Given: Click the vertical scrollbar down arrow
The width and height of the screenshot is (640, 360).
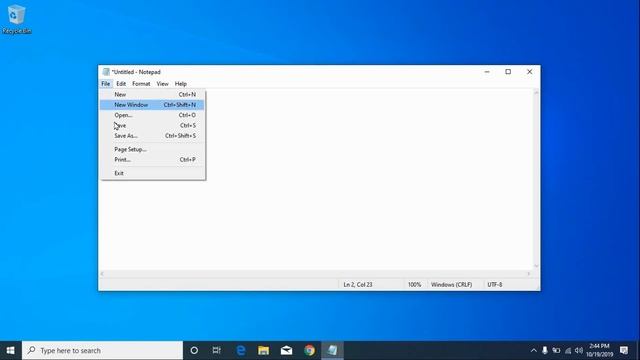Looking at the screenshot, I should click(x=536, y=266).
